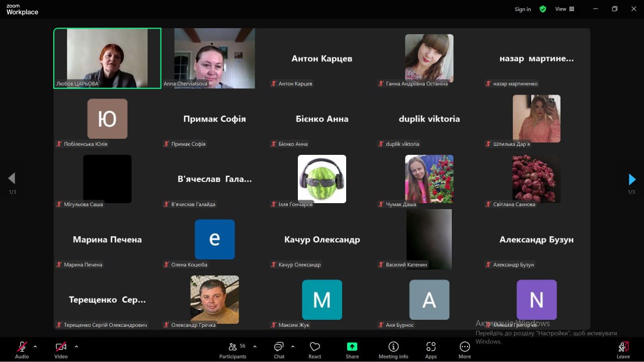The height and width of the screenshot is (362, 644).
Task: Open the Apps panel
Action: [431, 349]
